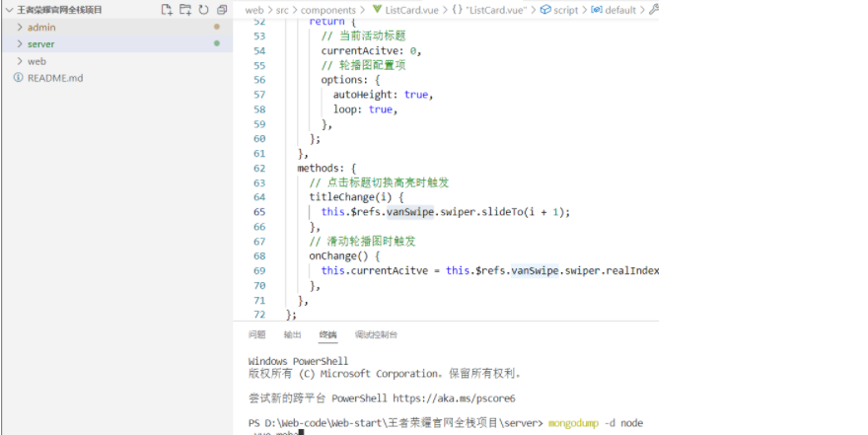This screenshot has width=868, height=435.
Task: Click line number 56 in the gutter
Action: click(259, 80)
